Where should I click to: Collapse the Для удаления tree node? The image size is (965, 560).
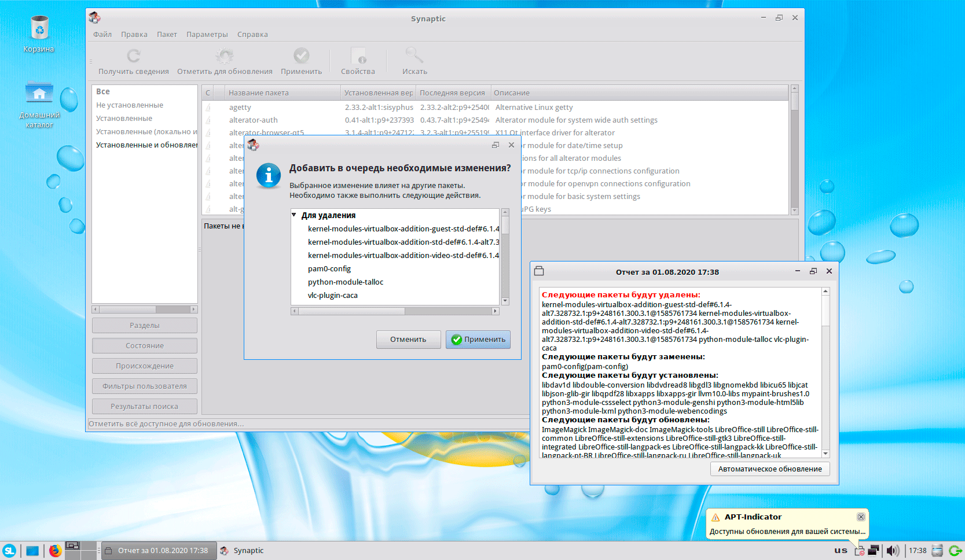[x=294, y=215]
